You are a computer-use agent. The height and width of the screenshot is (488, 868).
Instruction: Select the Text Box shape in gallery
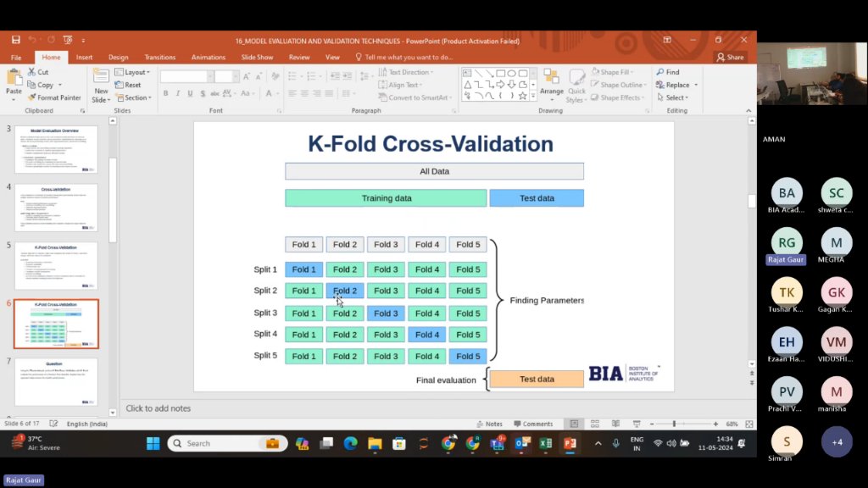[x=467, y=73]
